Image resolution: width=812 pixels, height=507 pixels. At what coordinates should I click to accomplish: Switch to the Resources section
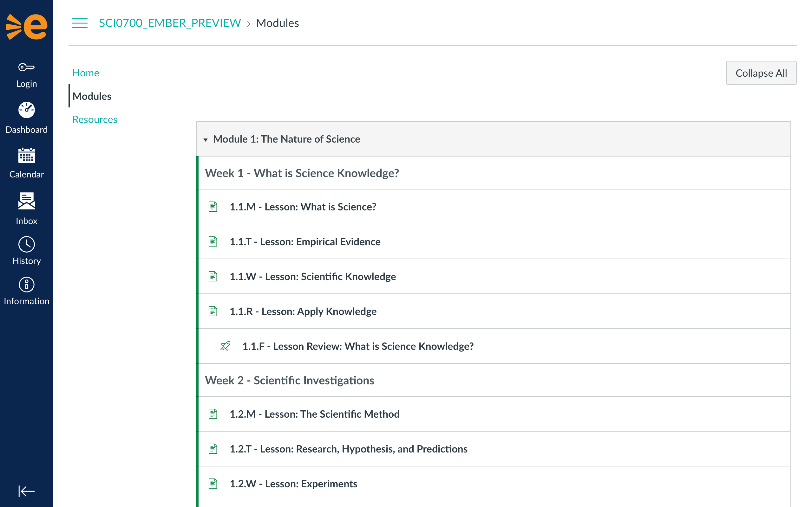pos(95,119)
